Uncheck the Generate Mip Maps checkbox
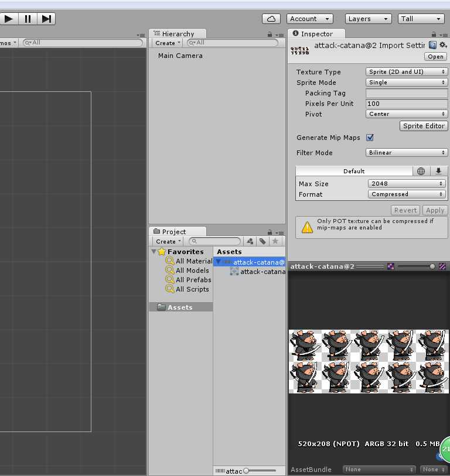450x476 pixels. [x=370, y=138]
